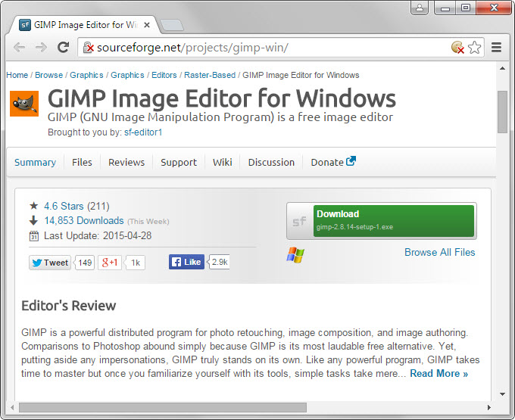Open the Support tab
The height and width of the screenshot is (420, 515).
click(x=179, y=163)
